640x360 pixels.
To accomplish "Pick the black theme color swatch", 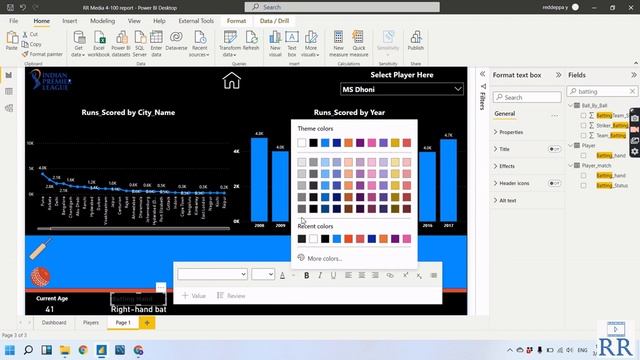I will point(313,143).
